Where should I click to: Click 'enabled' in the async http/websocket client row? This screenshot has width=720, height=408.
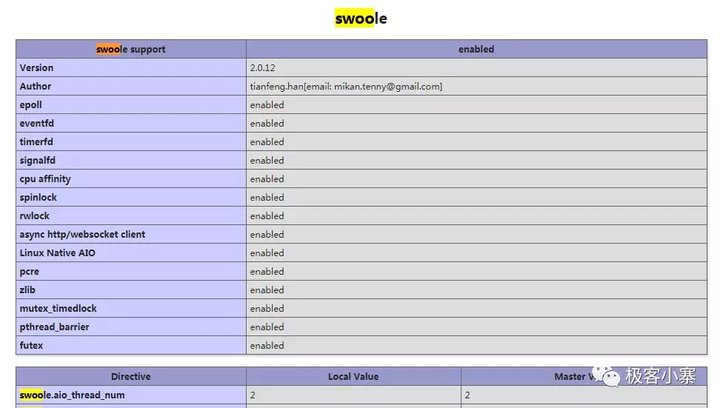click(267, 235)
